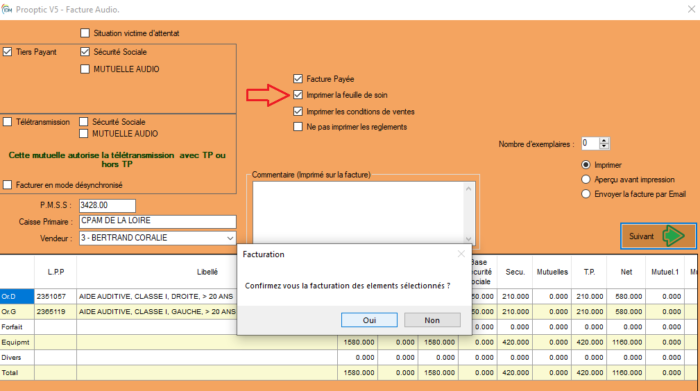Click L.P.P column header
700x391 pixels.
(55, 272)
